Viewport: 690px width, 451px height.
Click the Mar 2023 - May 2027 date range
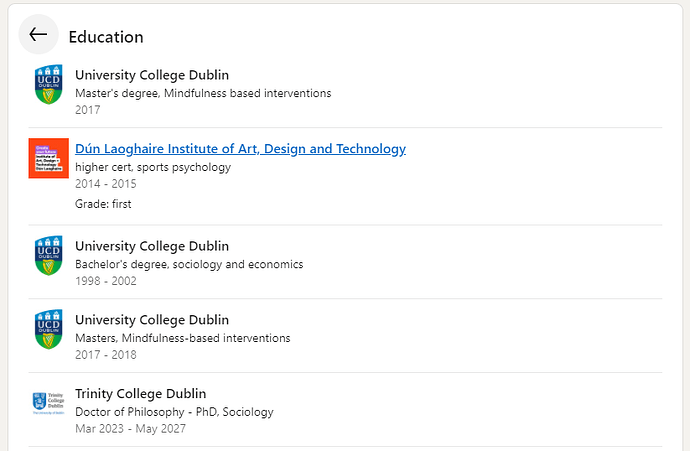click(130, 429)
